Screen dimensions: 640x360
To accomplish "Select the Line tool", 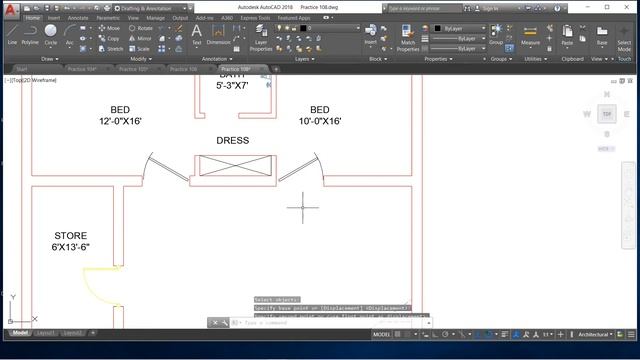I will pos(12,34).
